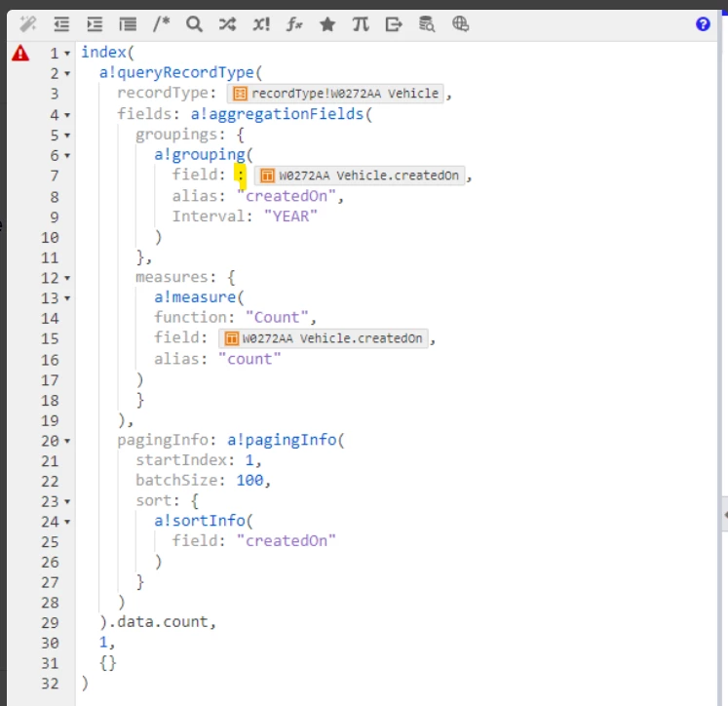Click line number 32 in gutter
The image size is (728, 706).
tap(50, 684)
